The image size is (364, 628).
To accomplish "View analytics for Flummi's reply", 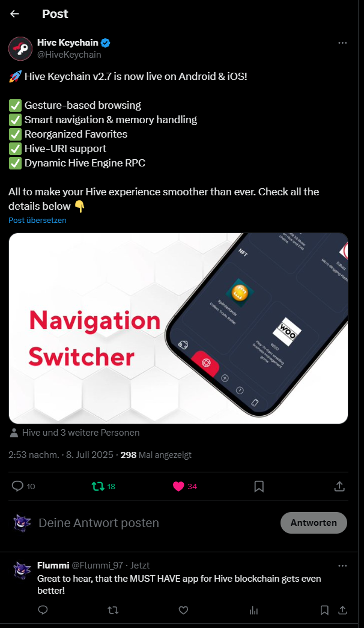I will 253,610.
